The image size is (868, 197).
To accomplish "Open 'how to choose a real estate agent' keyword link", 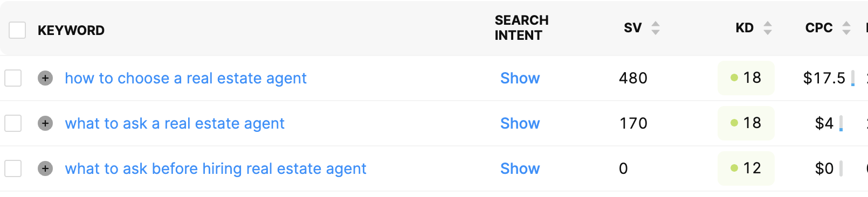I will click(x=185, y=79).
